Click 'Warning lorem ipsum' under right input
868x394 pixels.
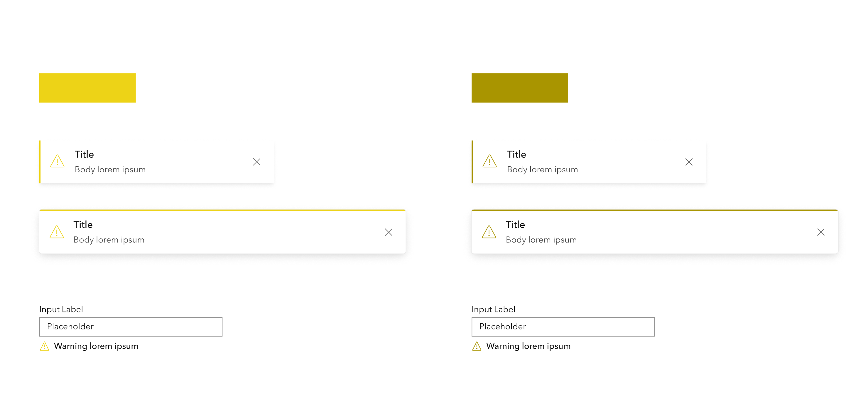pyautogui.click(x=528, y=346)
